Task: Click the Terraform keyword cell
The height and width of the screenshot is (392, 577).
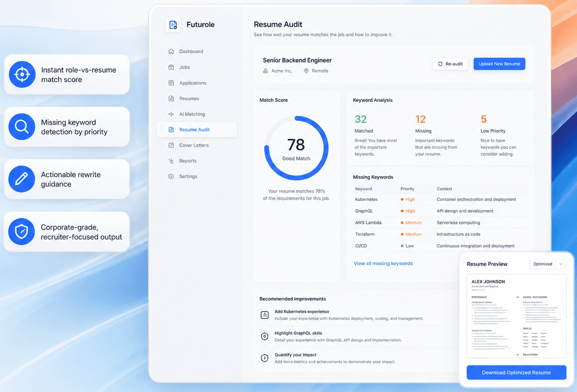Action: (365, 234)
